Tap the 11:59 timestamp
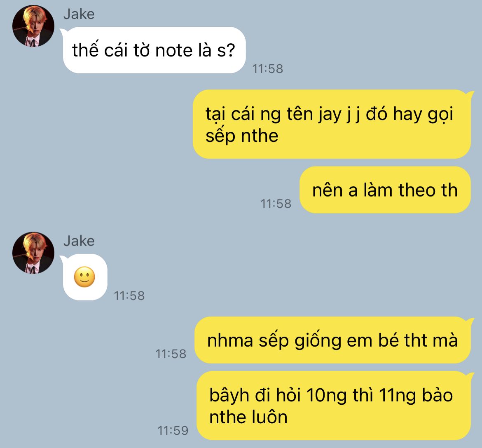 173,430
